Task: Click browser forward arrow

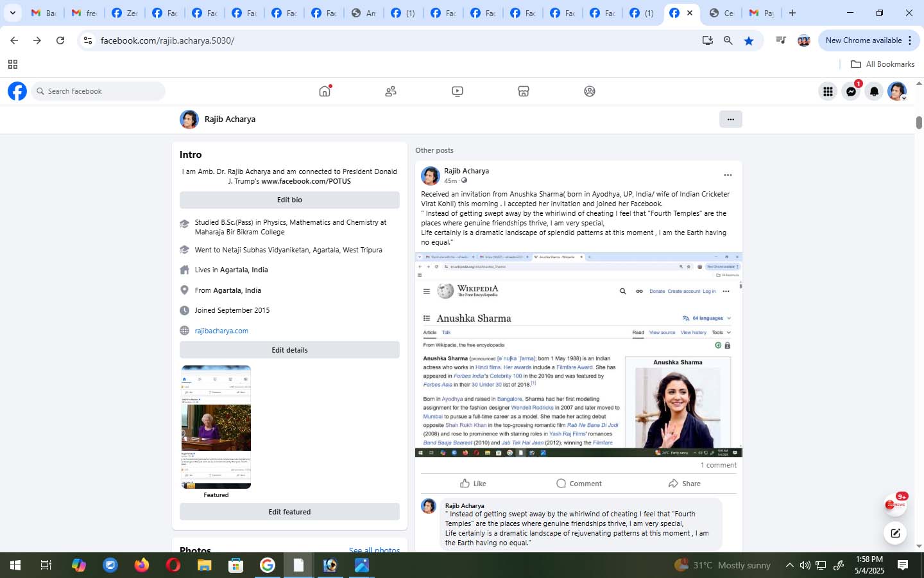Action: tap(37, 40)
